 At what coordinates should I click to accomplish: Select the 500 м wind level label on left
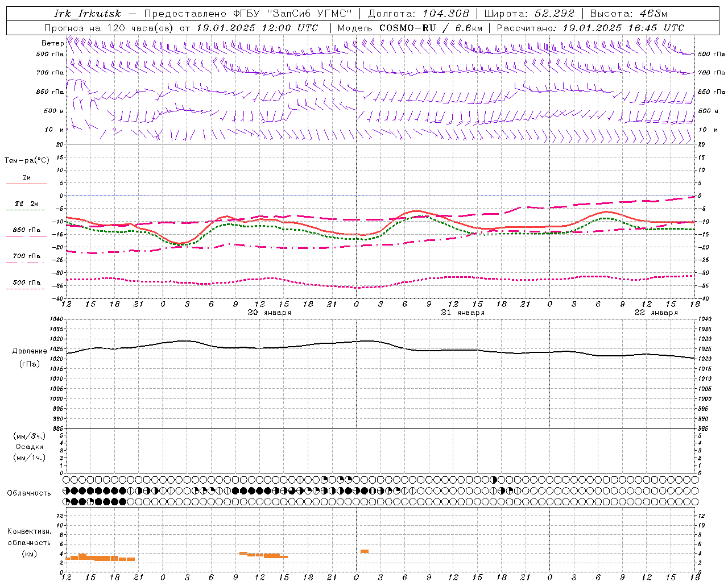pos(54,111)
